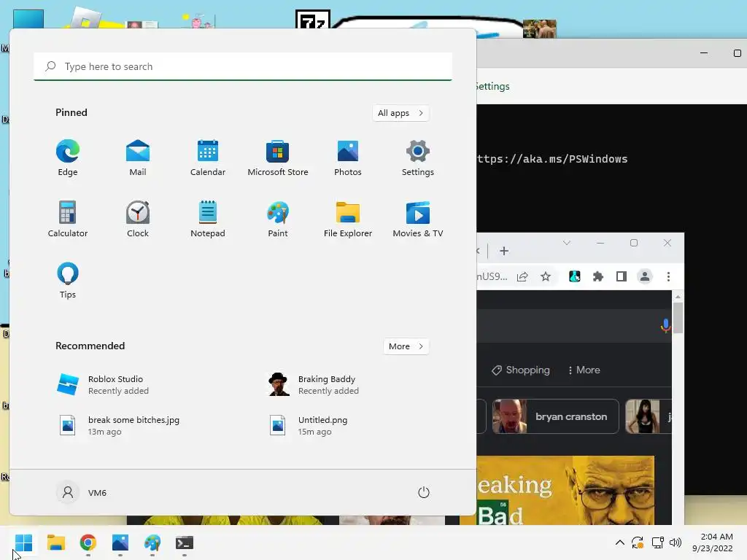The image size is (747, 560).
Task: Expand the All apps list
Action: tap(400, 113)
